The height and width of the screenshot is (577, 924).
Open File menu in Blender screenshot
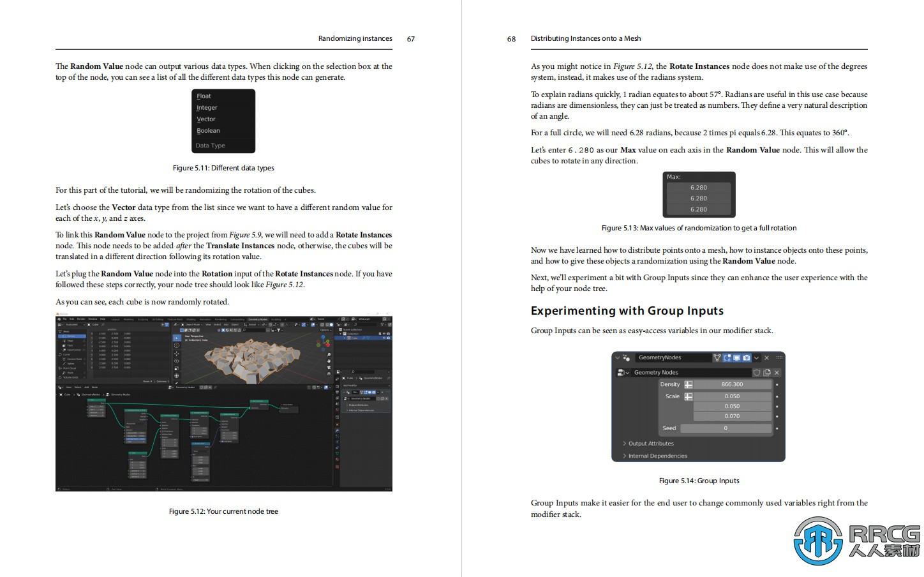(x=64, y=319)
